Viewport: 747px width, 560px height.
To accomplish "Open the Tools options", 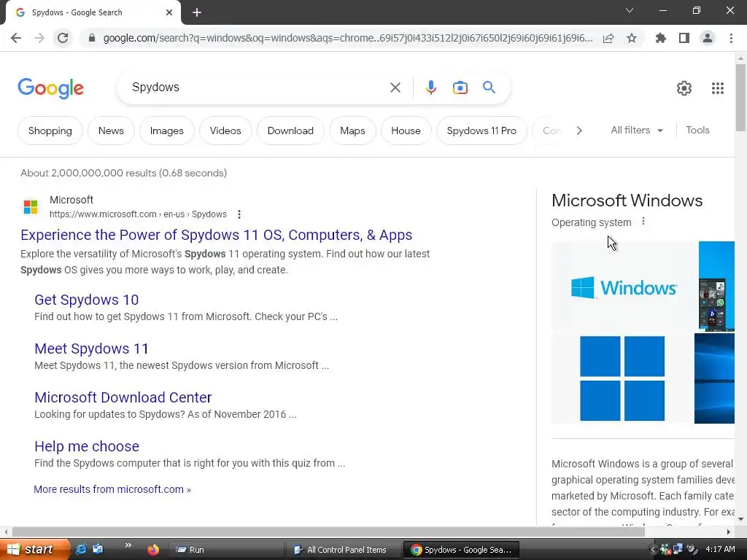I will tap(697, 130).
